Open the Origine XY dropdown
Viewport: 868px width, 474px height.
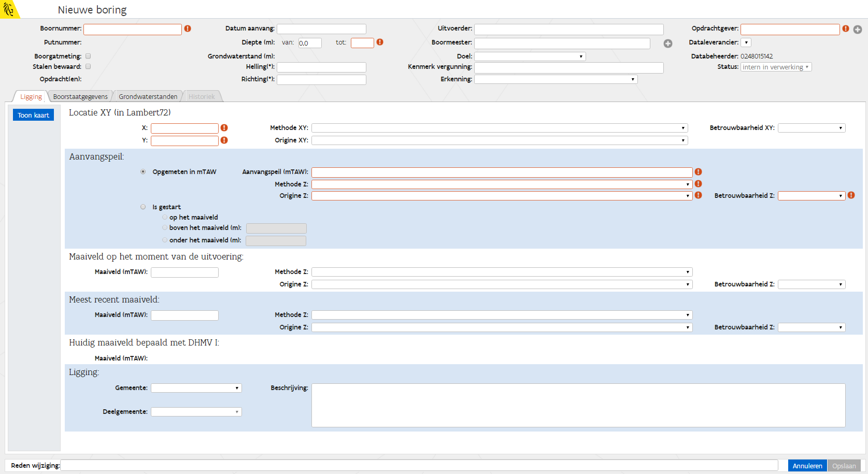point(500,140)
